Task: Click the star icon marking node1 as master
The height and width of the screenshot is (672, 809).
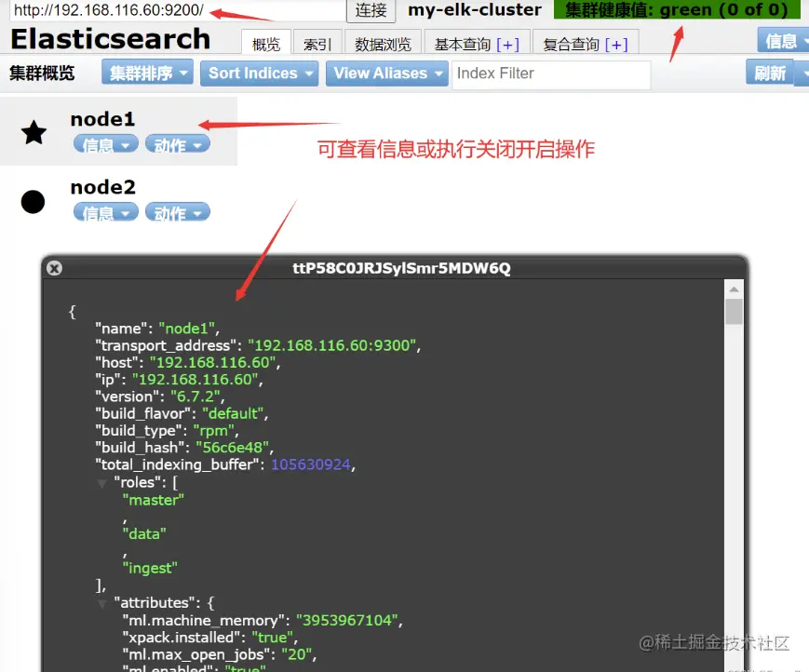Action: (x=34, y=133)
